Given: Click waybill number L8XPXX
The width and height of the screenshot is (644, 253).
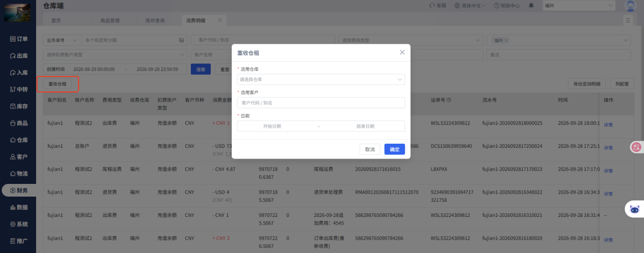Looking at the screenshot, I should 439,169.
